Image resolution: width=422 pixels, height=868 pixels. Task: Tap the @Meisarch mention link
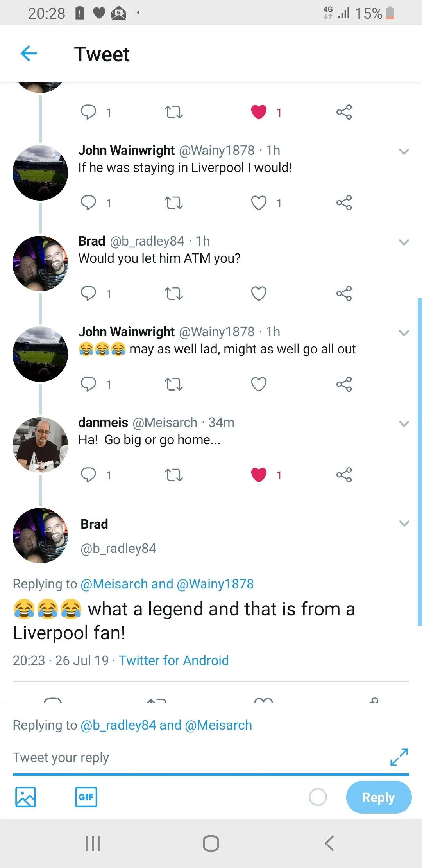pyautogui.click(x=113, y=583)
